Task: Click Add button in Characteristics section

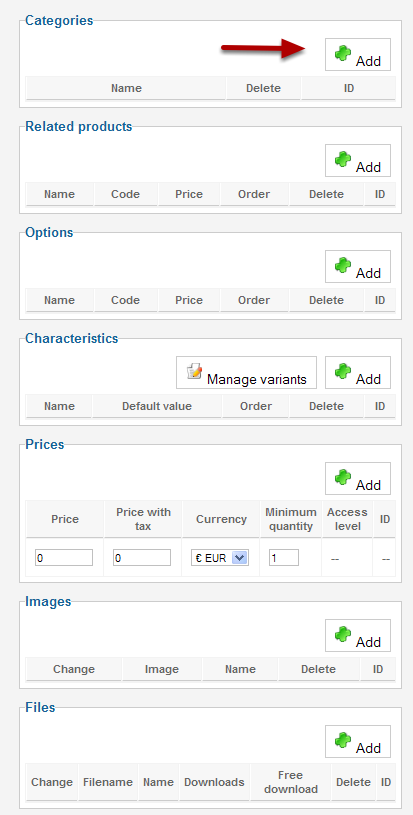Action: [358, 373]
